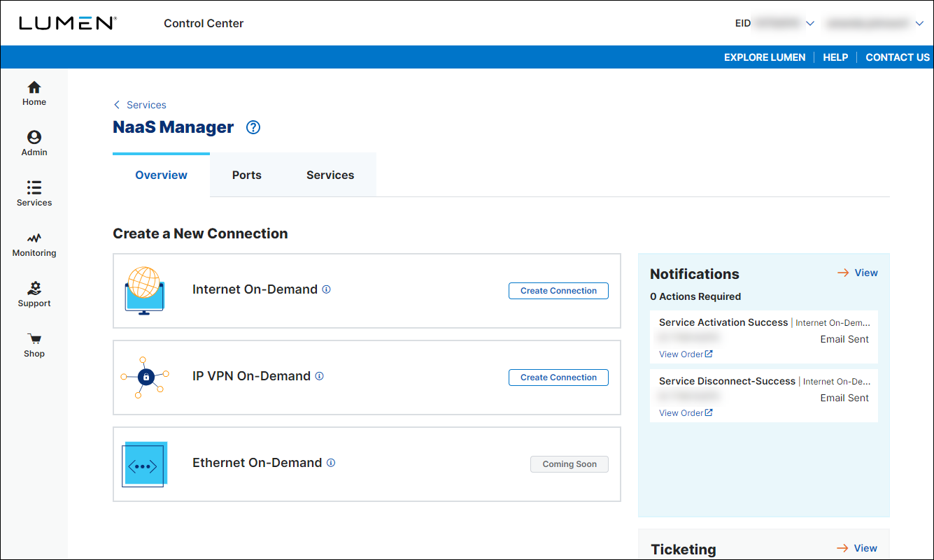Go back via Services breadcrumb link
934x560 pixels.
pyautogui.click(x=140, y=105)
